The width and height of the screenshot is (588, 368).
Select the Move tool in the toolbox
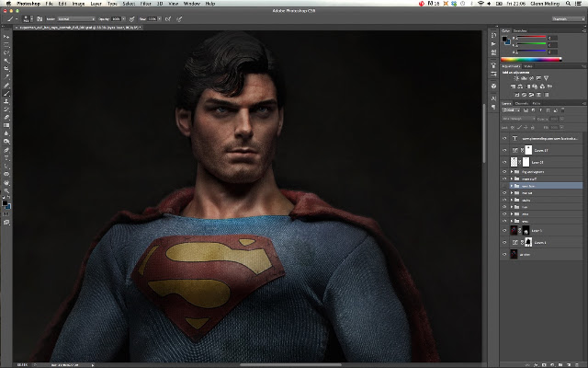coord(6,37)
